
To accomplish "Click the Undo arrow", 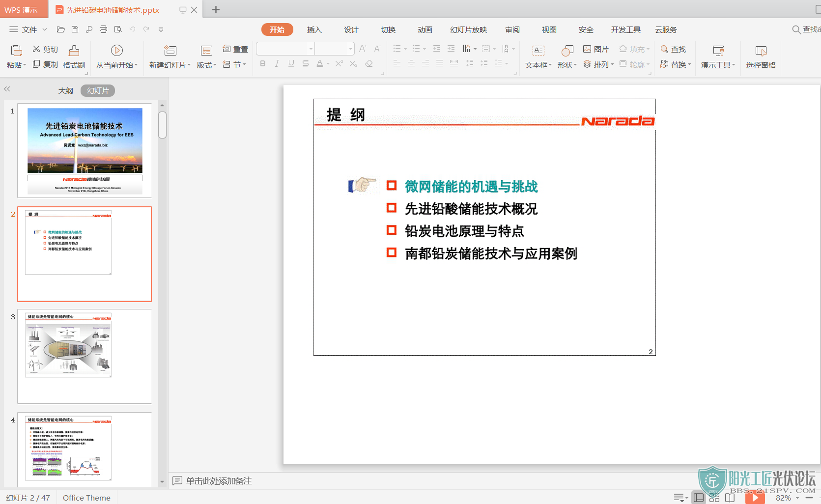I will 132,29.
